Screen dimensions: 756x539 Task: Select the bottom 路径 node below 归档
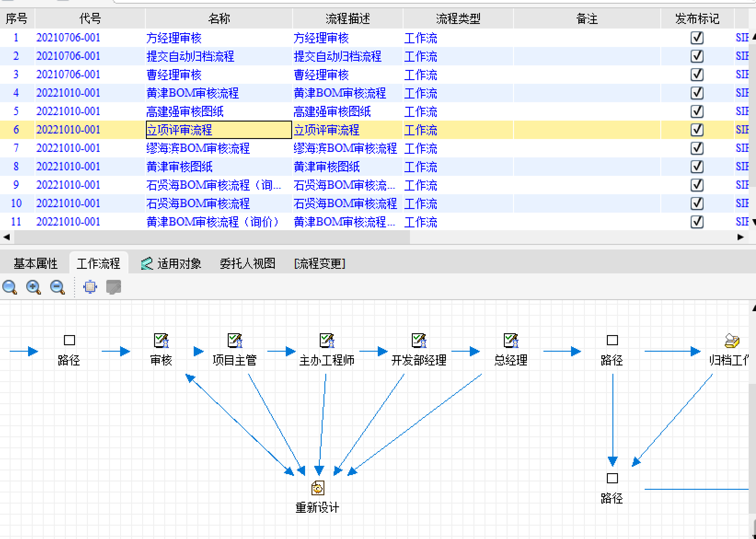click(x=612, y=488)
